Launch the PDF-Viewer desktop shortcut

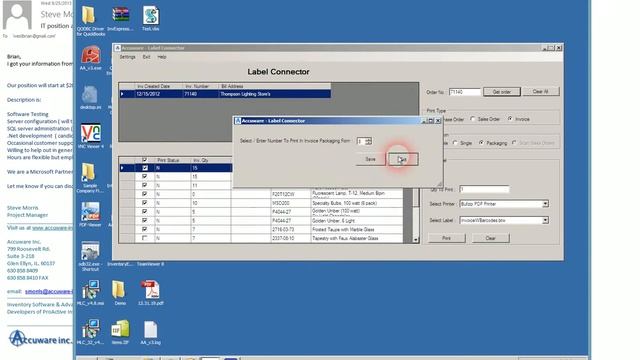pyautogui.click(x=90, y=212)
